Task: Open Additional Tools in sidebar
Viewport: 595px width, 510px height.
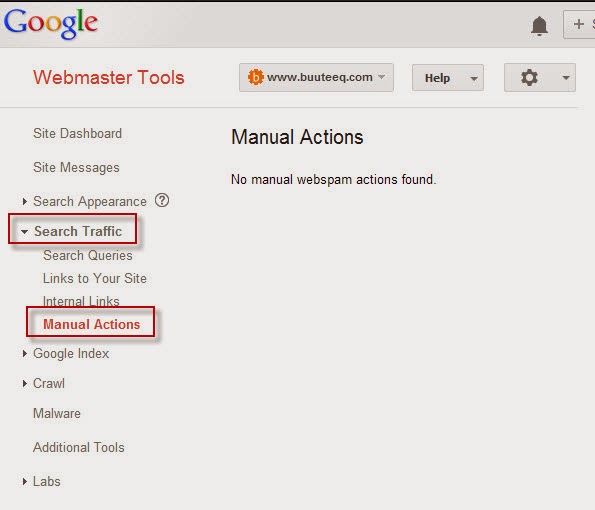Action: coord(79,447)
